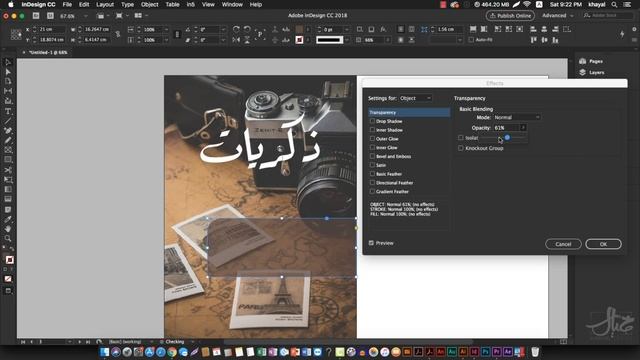Open the Object menu

[149, 4]
